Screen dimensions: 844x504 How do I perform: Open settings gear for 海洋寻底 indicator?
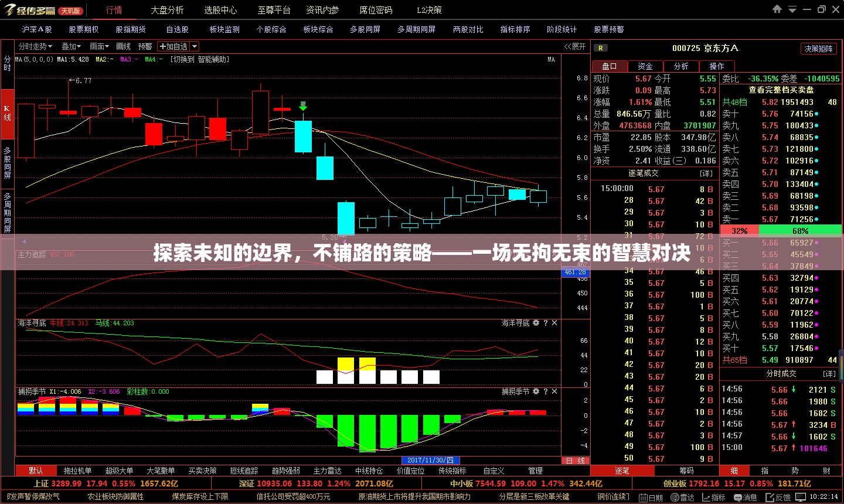536,323
